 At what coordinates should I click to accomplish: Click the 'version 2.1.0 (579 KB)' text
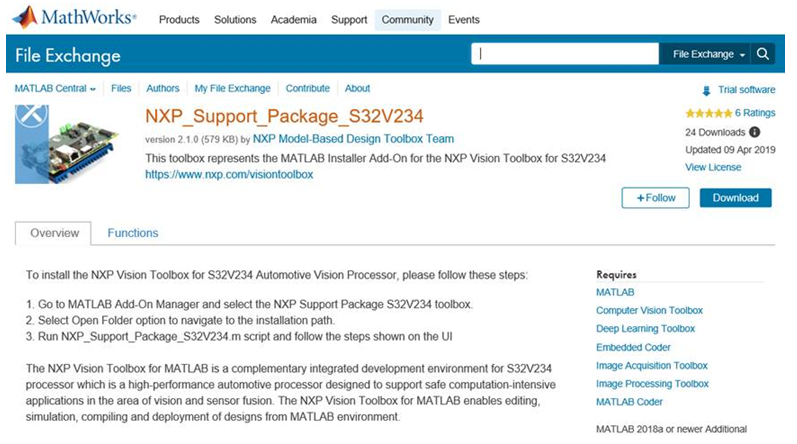click(192, 140)
